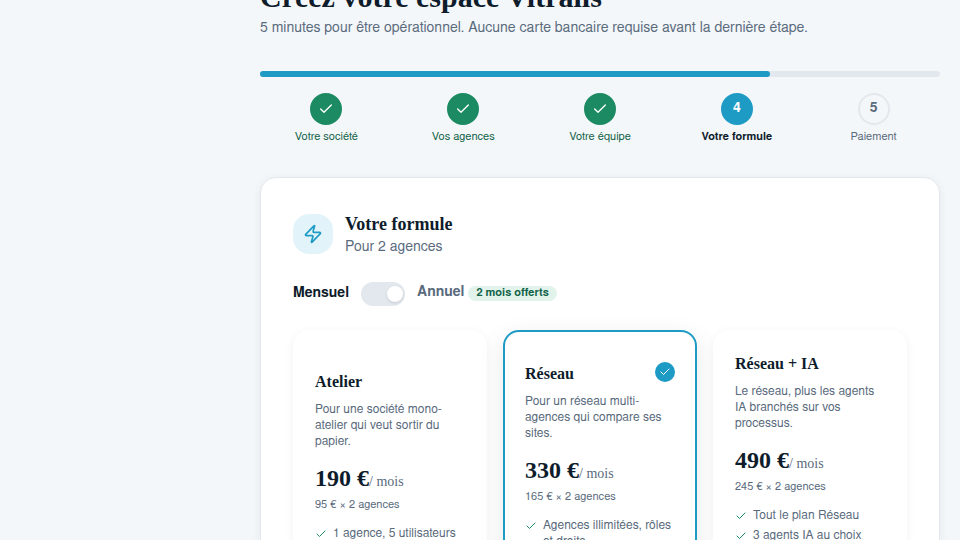Click the 'Votre formule' step label

pos(737,137)
